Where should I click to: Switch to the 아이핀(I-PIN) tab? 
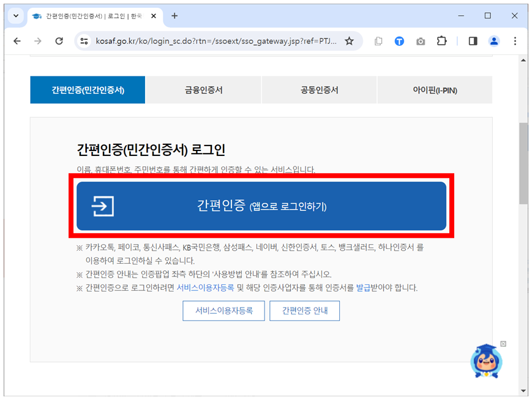(x=435, y=90)
